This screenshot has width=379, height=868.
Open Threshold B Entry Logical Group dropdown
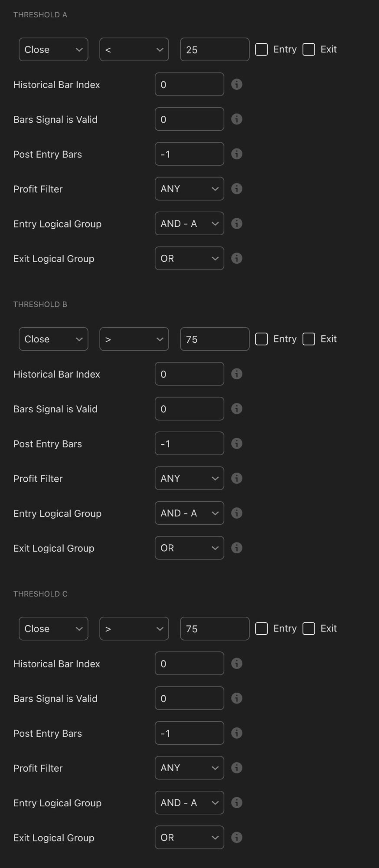click(189, 513)
